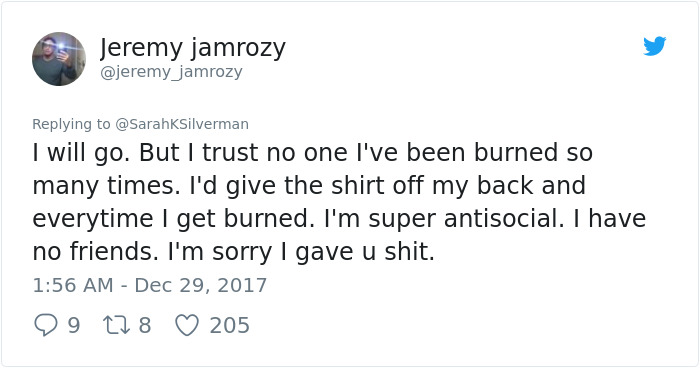Like the tweet with the heart icon
Viewport: 700px width, 368px height.
click(187, 325)
